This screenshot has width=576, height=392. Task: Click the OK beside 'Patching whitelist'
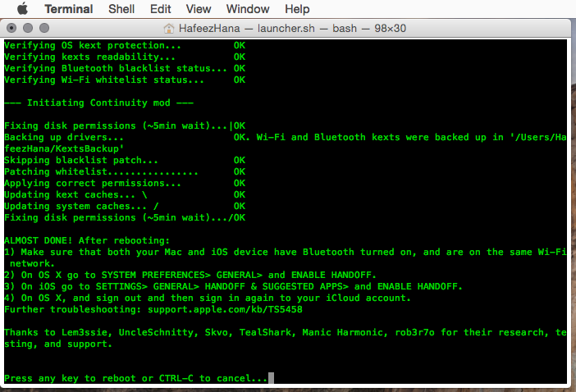click(x=240, y=171)
